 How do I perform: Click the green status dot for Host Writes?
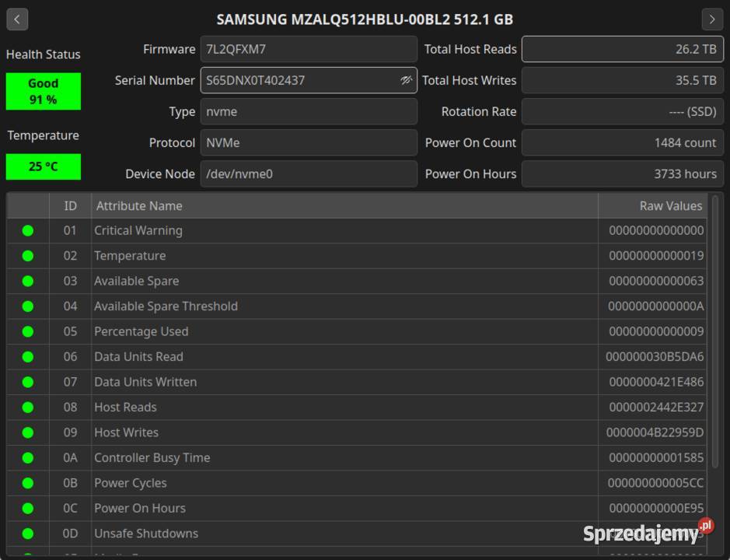click(x=28, y=432)
